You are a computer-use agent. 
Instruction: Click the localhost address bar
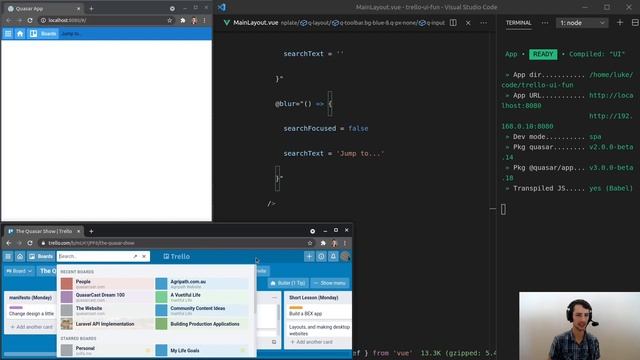coord(104,20)
